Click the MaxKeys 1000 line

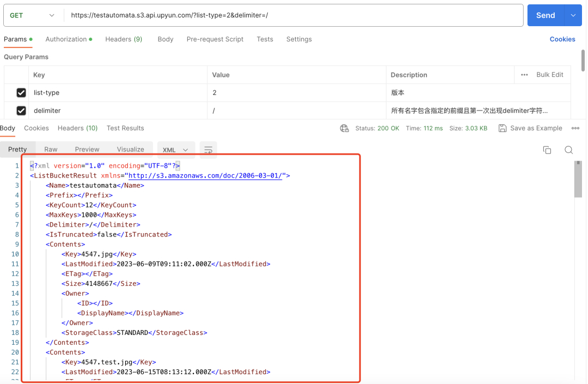(91, 215)
